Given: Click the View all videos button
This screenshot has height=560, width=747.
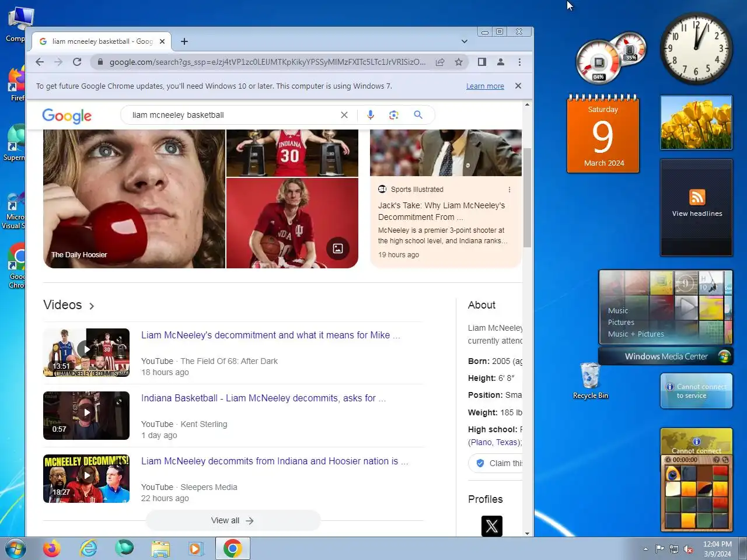Looking at the screenshot, I should coord(233,520).
